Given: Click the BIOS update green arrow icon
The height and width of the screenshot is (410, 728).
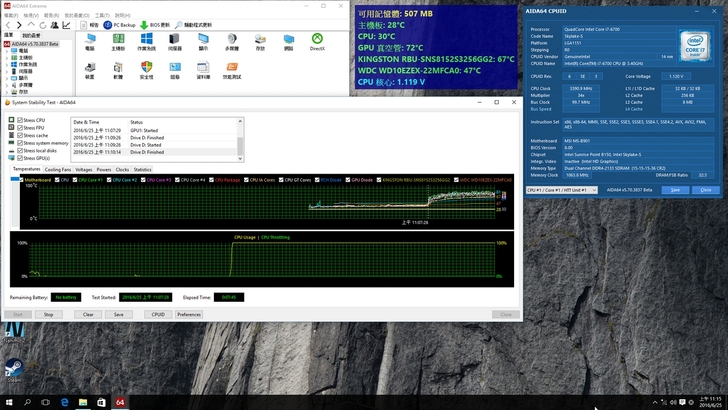Looking at the screenshot, I should (144, 24).
